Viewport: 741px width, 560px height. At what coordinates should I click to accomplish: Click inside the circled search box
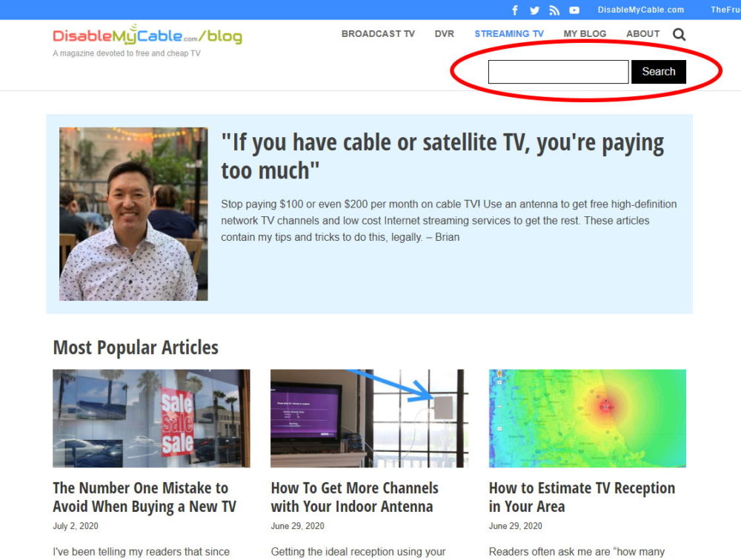coord(558,71)
